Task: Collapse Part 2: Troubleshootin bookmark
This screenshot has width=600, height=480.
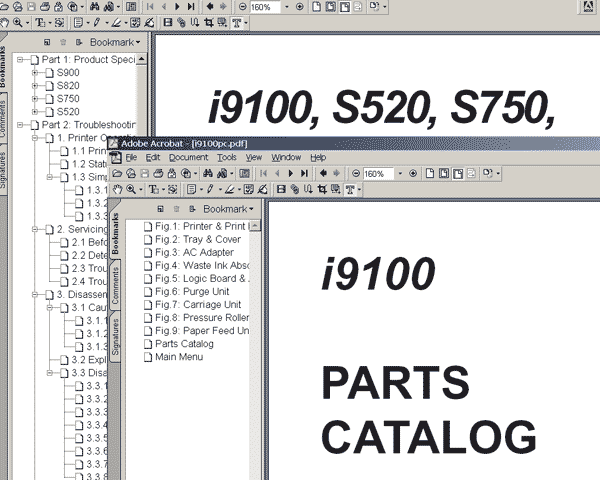Action: pos(20,125)
